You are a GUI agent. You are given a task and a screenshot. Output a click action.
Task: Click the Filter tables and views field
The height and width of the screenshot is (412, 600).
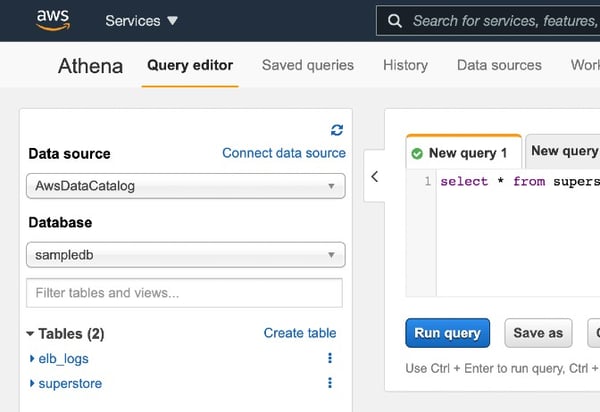click(184, 293)
